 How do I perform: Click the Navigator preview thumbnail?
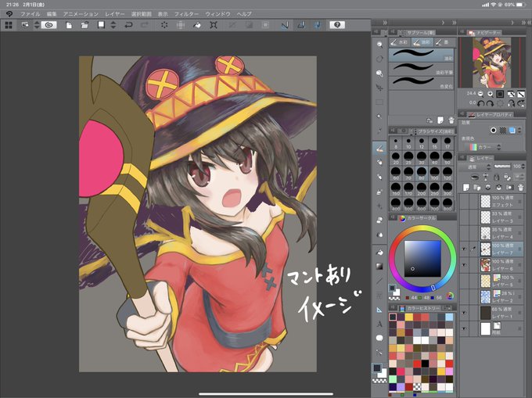(491, 63)
